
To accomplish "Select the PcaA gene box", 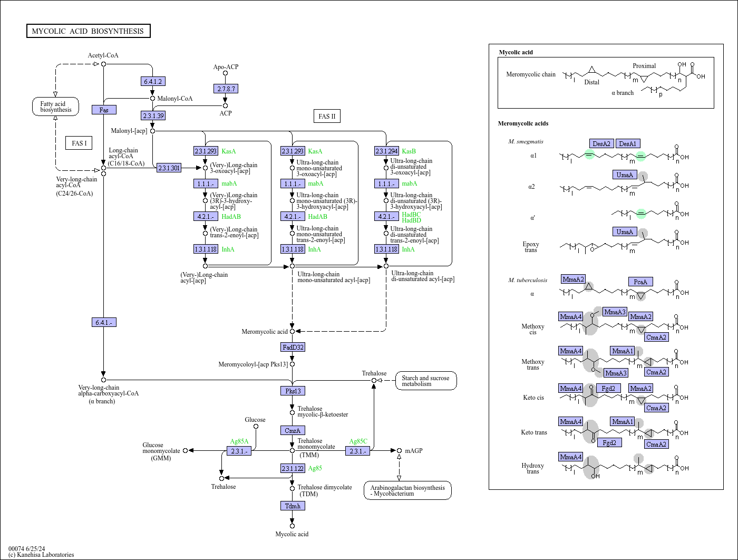I will click(x=641, y=282).
